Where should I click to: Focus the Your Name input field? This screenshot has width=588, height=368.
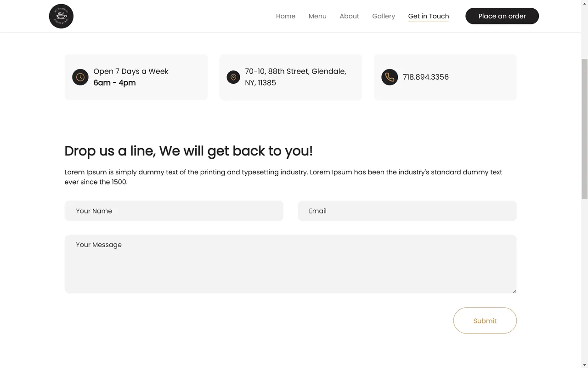[174, 211]
